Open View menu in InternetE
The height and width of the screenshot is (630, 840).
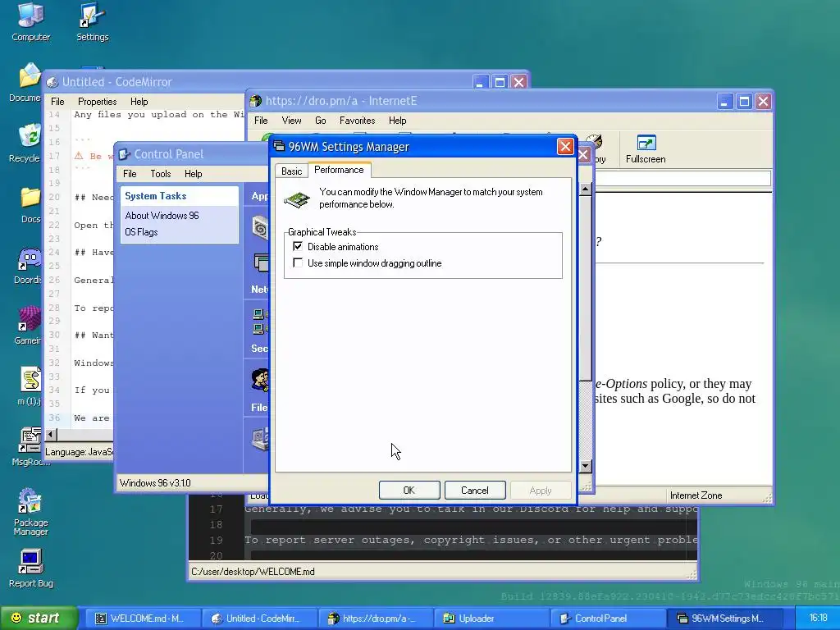pyautogui.click(x=291, y=121)
